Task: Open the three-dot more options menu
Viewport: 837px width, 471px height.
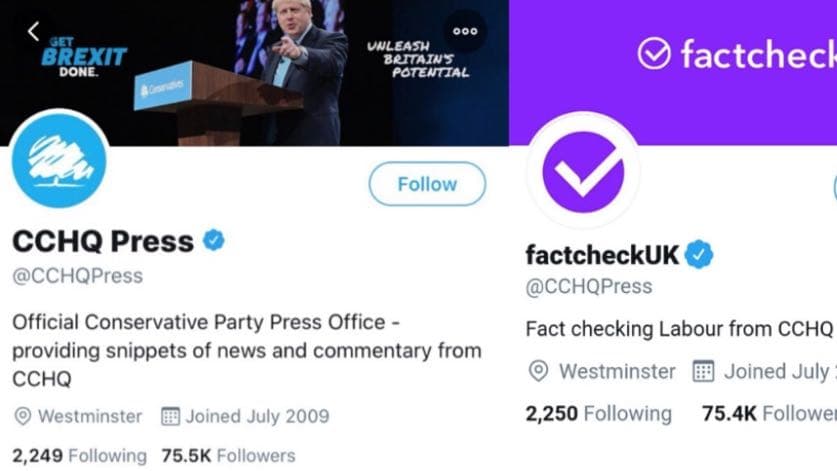Action: pyautogui.click(x=465, y=31)
